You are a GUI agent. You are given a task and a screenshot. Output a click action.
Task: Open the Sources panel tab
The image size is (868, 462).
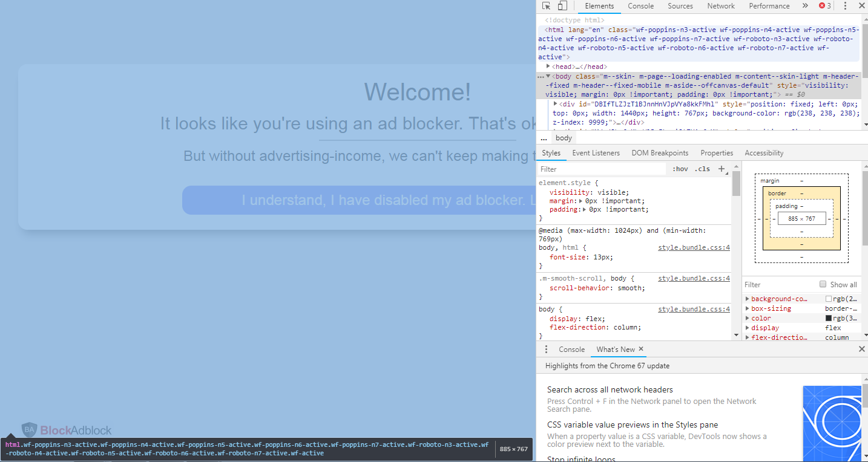(680, 6)
